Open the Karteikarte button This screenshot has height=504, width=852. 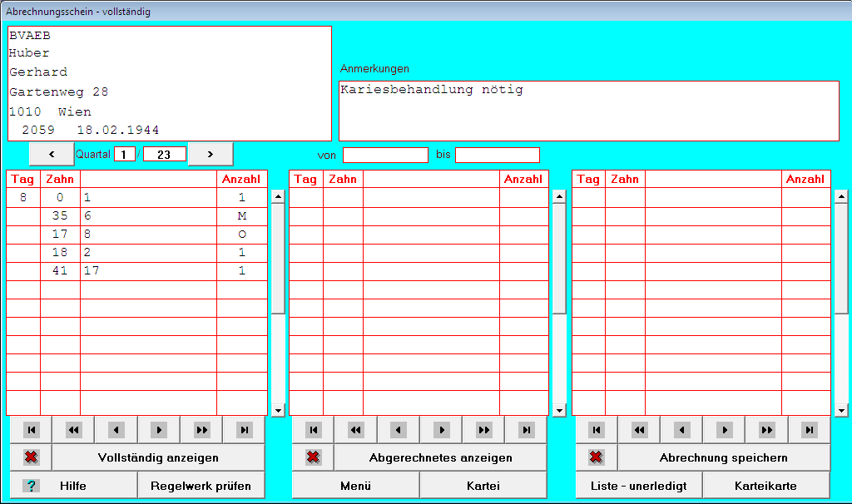coord(765,486)
